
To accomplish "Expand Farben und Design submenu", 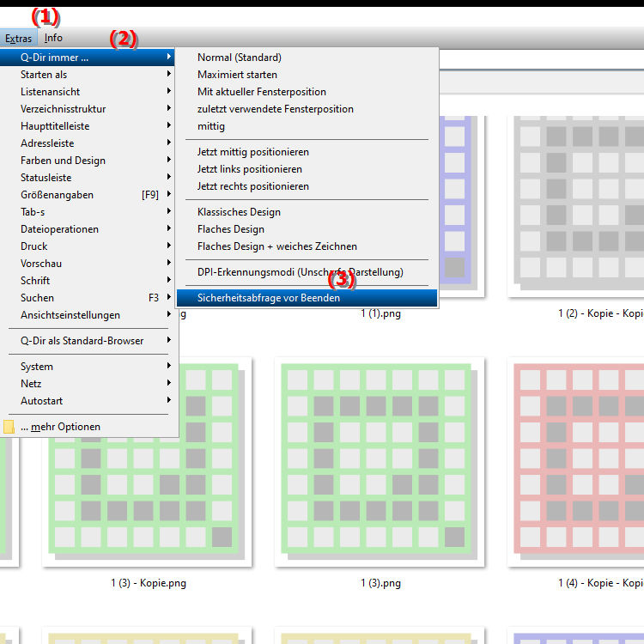I will [x=87, y=161].
